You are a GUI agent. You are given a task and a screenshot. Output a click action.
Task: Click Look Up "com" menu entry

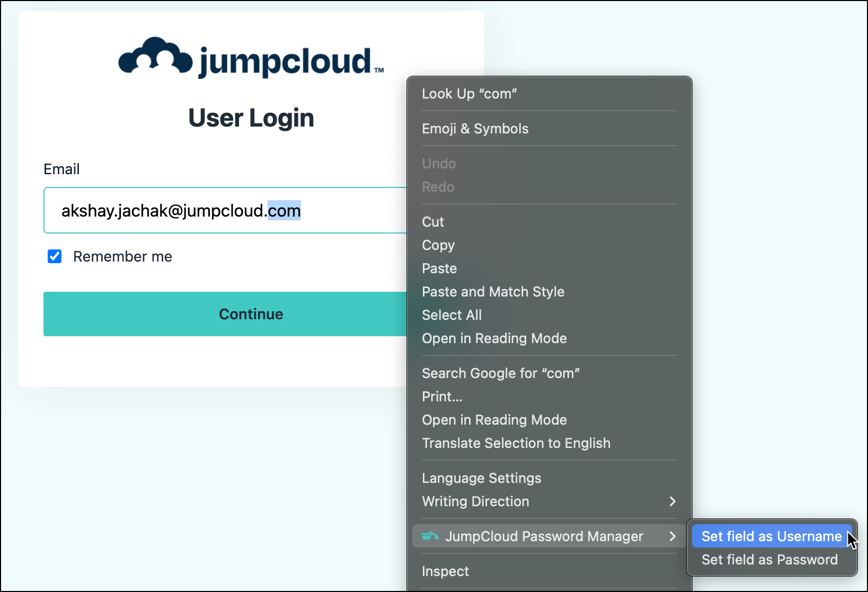(x=470, y=94)
